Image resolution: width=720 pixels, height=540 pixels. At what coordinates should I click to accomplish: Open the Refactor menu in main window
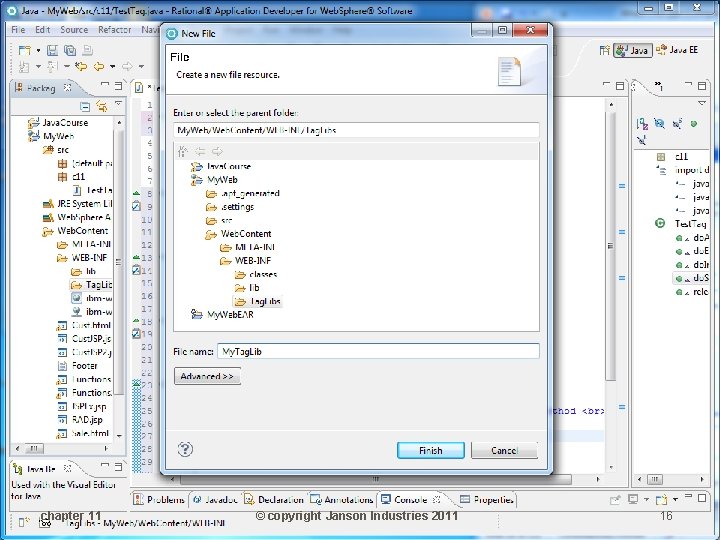pos(114,29)
